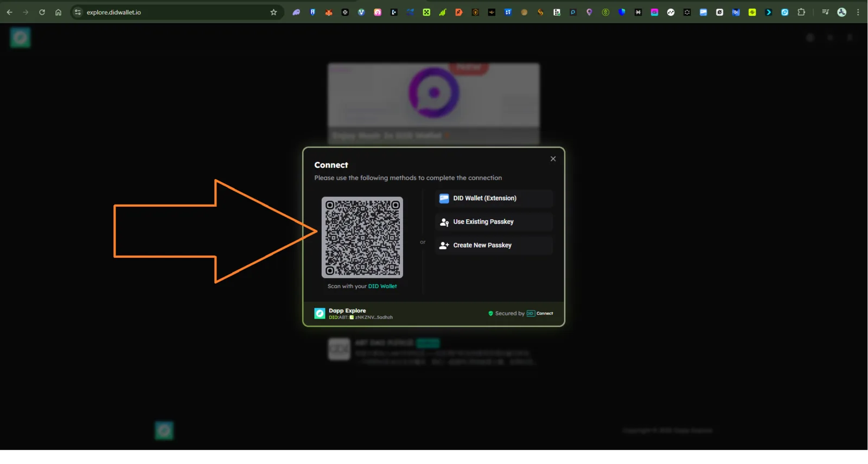Open the green dice extension
Screen dimensions: 868x464
426,12
